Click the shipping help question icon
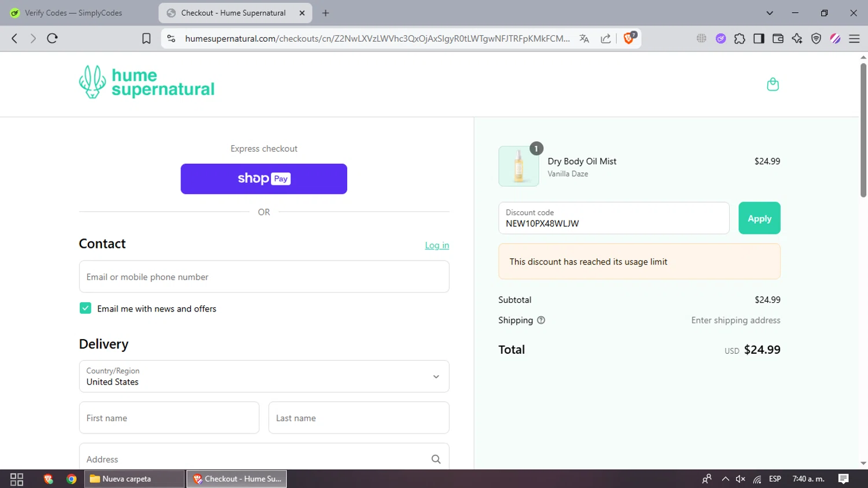Viewport: 868px width, 488px height. 541,320
